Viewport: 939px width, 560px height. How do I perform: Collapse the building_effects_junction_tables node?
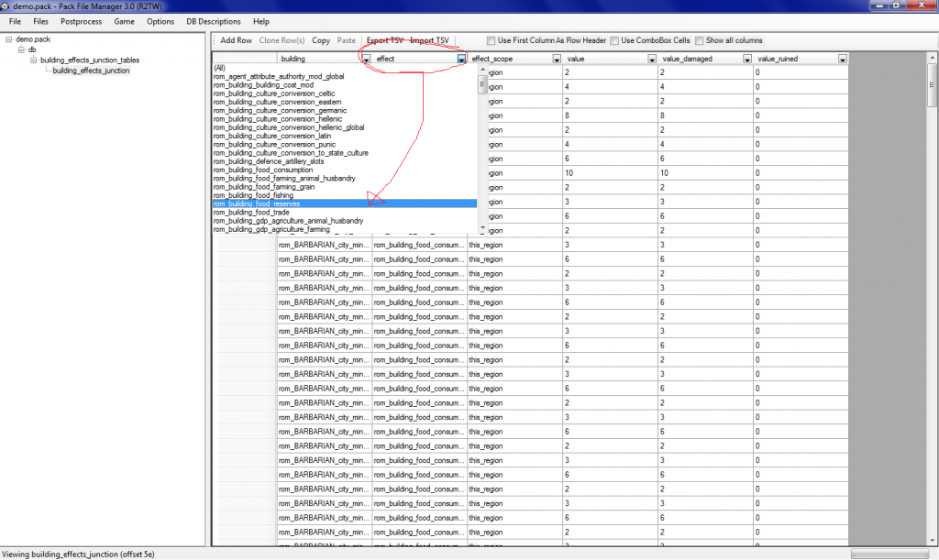[x=33, y=60]
